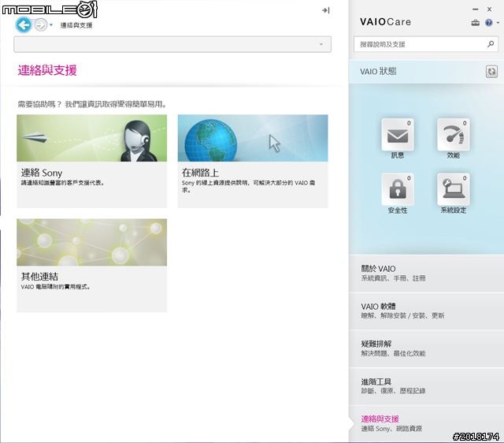This screenshot has width=504, height=443.
Task: Expand the empty address bar dropdown
Action: tap(321, 44)
